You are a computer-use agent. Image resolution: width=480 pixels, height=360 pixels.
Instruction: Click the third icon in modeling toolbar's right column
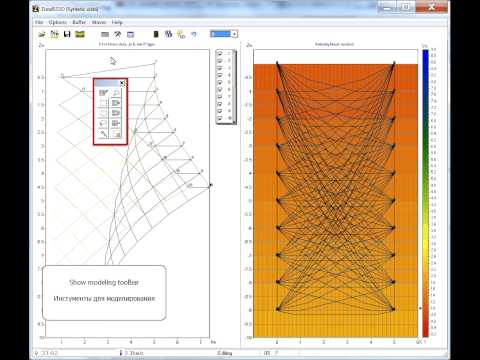[116, 113]
